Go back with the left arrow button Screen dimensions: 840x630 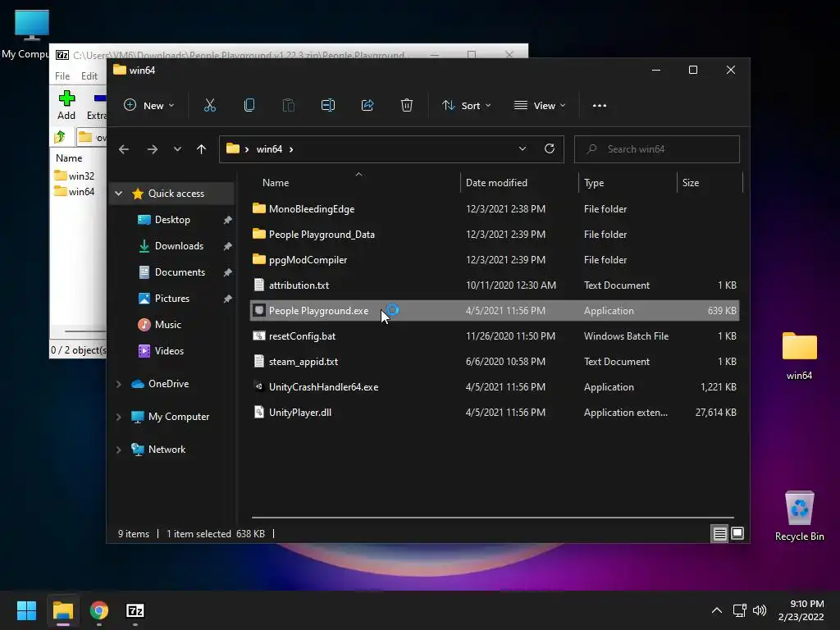tap(124, 149)
